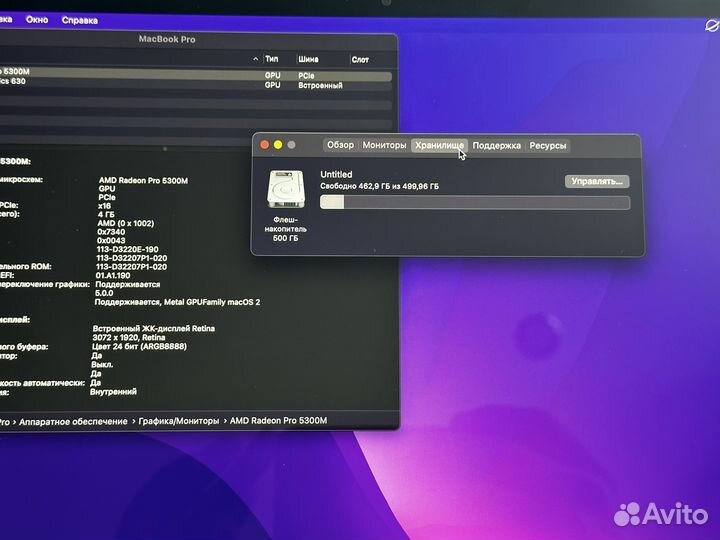The width and height of the screenshot is (720, 540).
Task: Click the Шина column header
Action: click(x=308, y=59)
